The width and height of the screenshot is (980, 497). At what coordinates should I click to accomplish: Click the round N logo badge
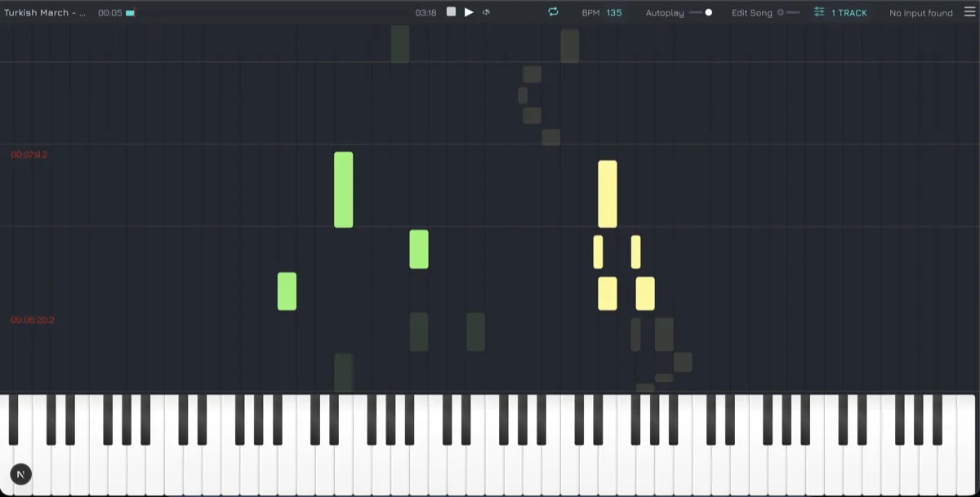(20, 474)
